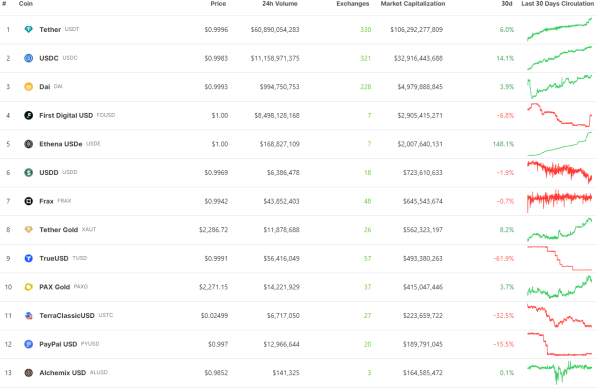
Task: Sort by the Price column header
Action: click(x=218, y=3)
